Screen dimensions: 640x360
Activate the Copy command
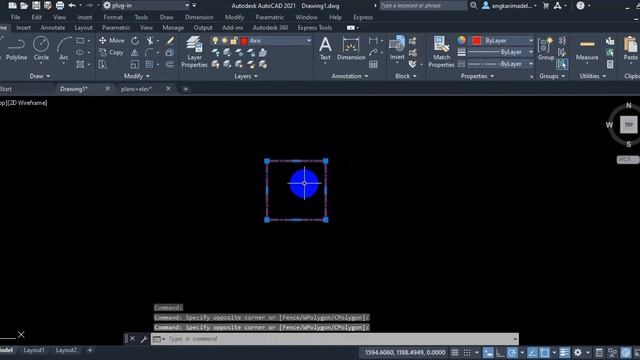tap(111, 52)
